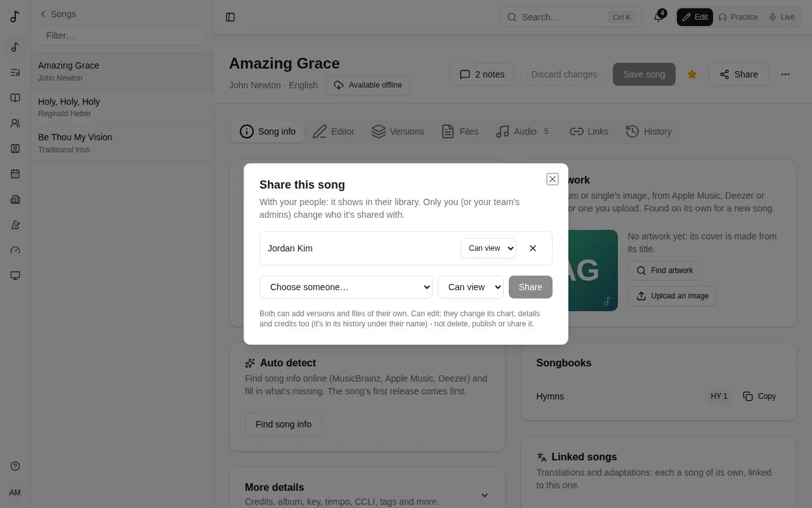Viewport: 812px width, 508px height.
Task: Toggle Available offline for this song
Action: [368, 85]
